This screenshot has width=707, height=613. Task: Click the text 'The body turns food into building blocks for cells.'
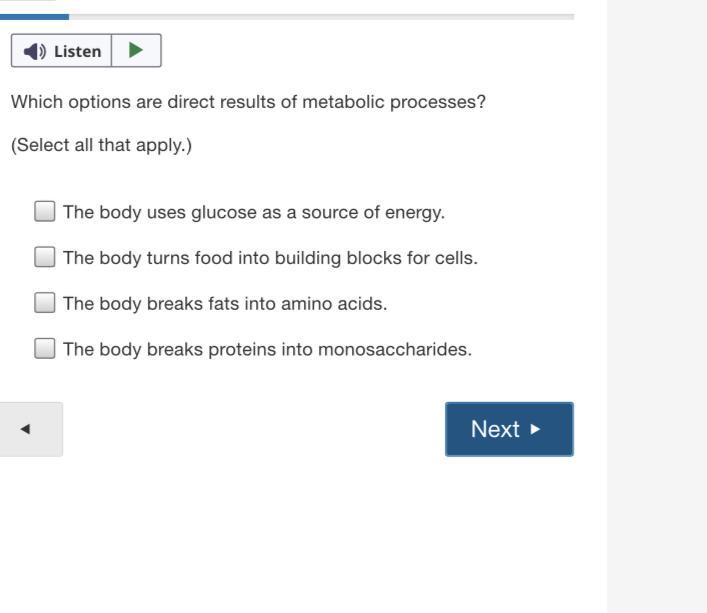pos(270,258)
